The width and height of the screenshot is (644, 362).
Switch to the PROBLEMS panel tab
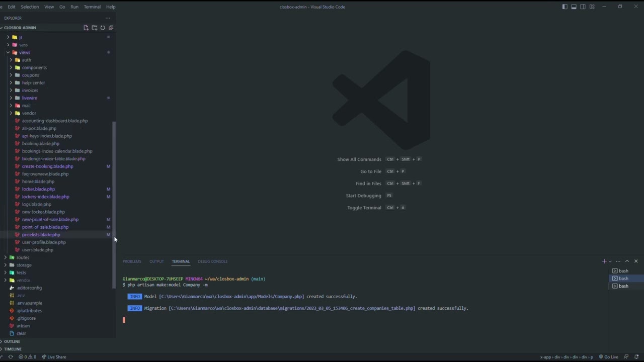coord(132,261)
